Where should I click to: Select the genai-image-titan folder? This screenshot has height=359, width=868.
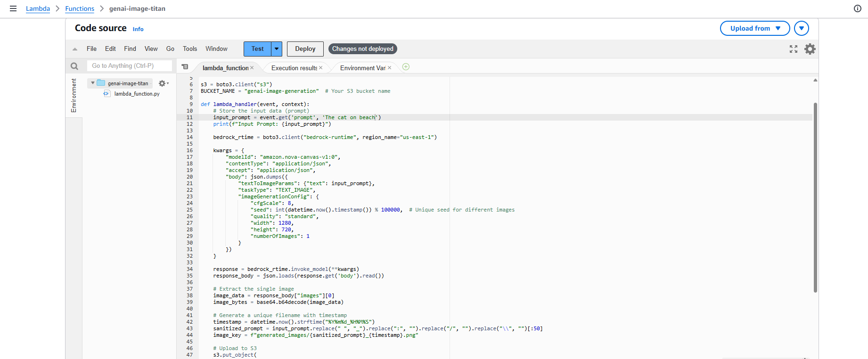[128, 83]
